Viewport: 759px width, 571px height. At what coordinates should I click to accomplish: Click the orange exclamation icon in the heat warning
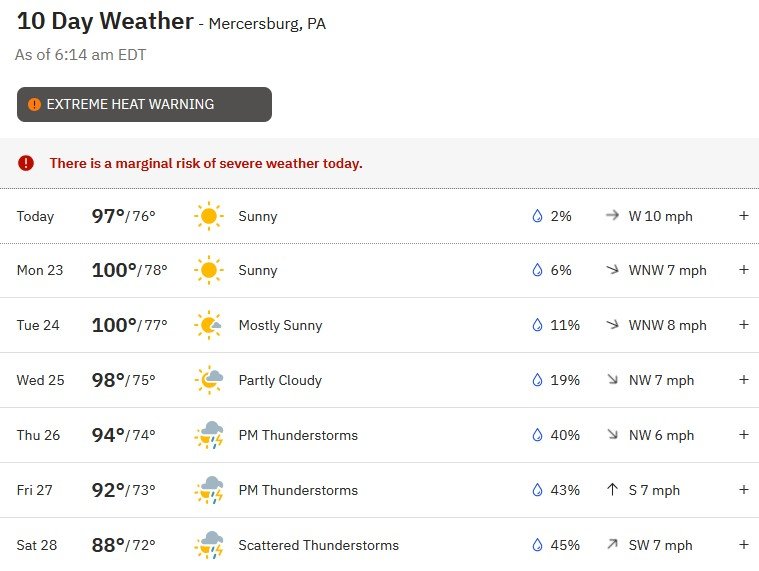(34, 105)
